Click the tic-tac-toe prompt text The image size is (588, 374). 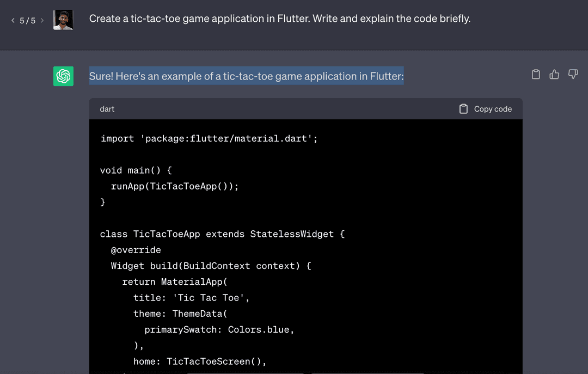pos(279,18)
